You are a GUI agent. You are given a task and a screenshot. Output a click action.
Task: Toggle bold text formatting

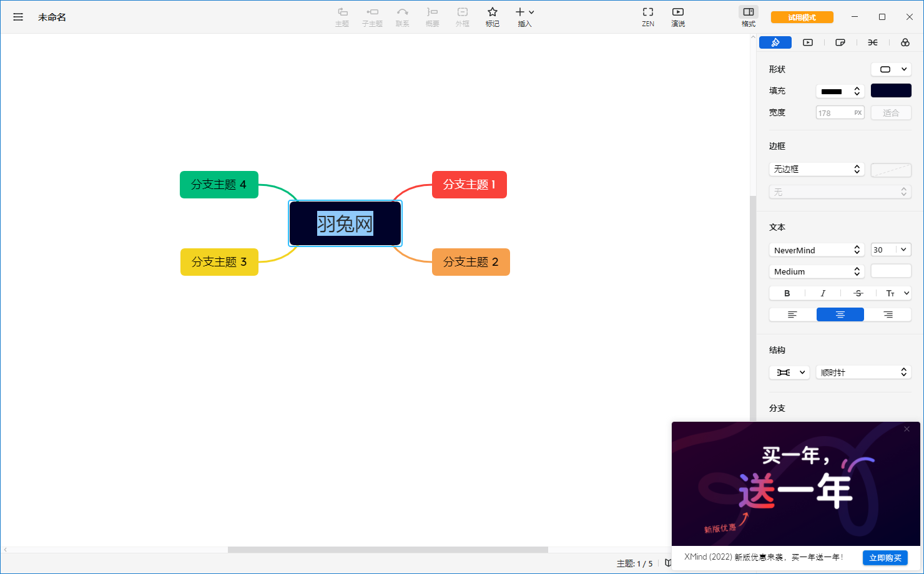tap(787, 293)
